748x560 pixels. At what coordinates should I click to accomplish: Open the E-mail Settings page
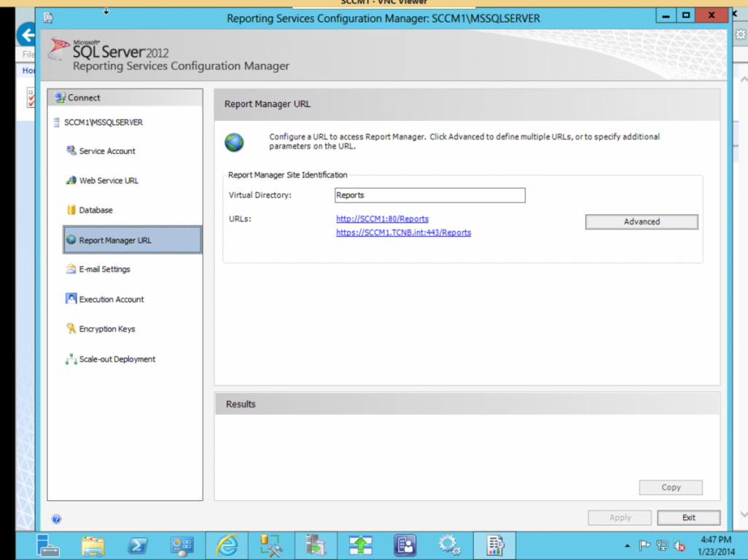104,270
